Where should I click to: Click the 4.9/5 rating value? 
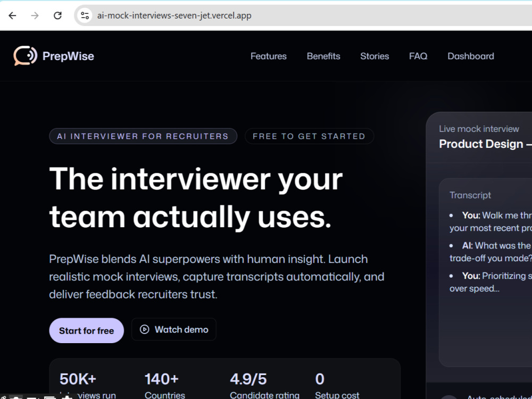click(248, 379)
